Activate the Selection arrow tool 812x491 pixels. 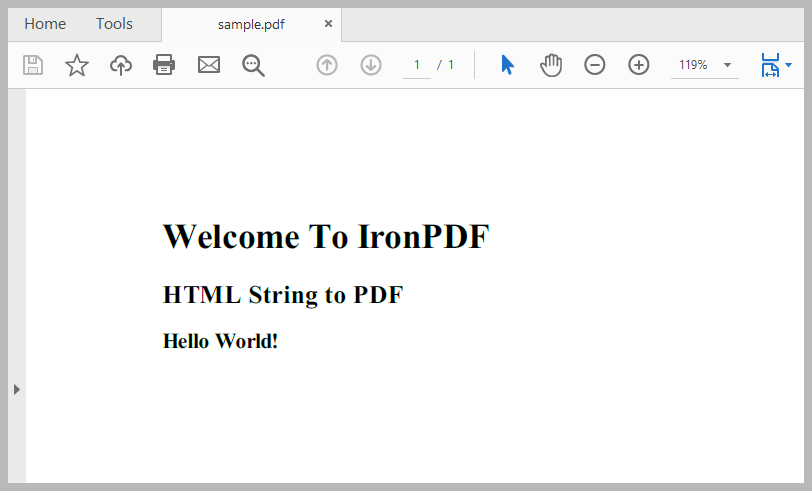click(508, 65)
